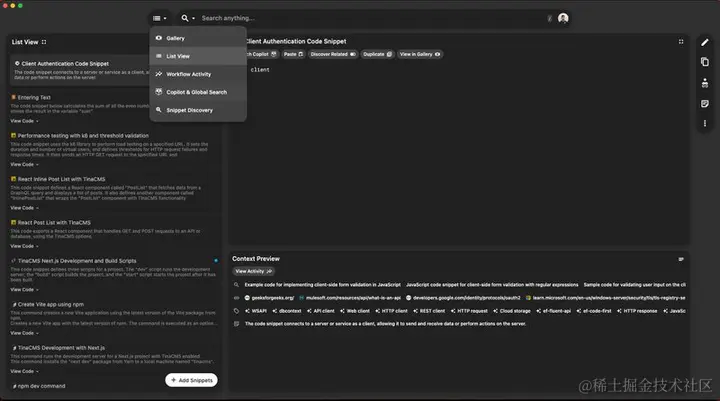Open the geeksforgeeks.org/ related link
This screenshot has width=720, height=401.
[269, 298]
